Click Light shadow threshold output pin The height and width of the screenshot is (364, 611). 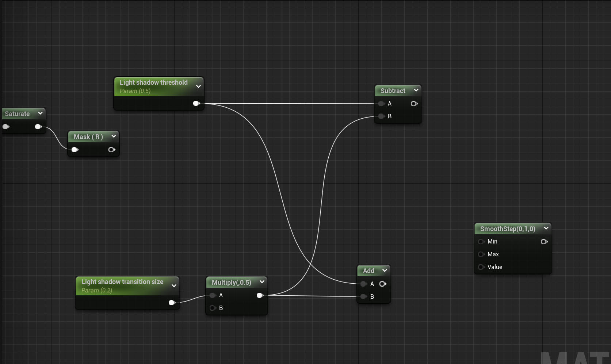click(x=196, y=103)
